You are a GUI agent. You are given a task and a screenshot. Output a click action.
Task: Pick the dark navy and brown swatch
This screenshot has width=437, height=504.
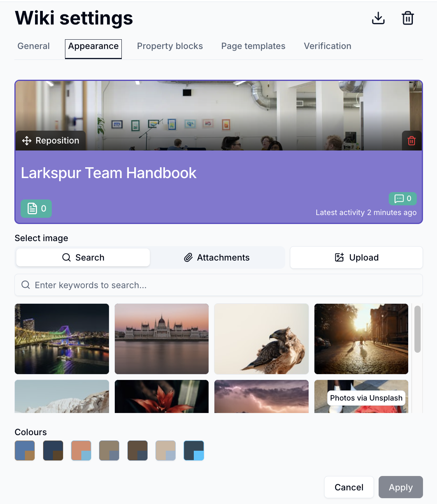53,450
